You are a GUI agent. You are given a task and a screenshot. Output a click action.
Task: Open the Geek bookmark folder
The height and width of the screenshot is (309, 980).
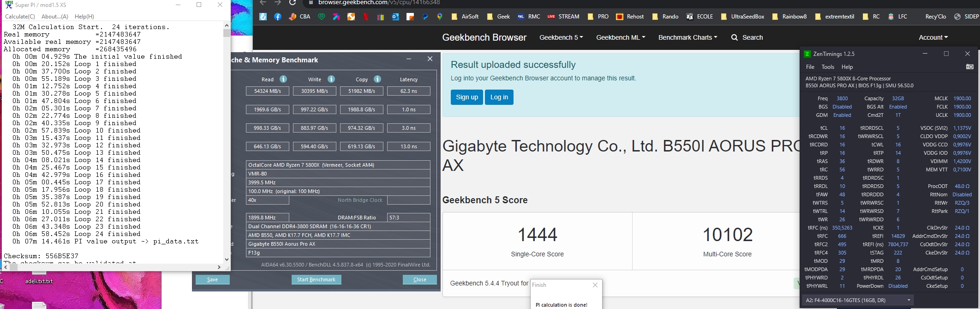point(498,17)
